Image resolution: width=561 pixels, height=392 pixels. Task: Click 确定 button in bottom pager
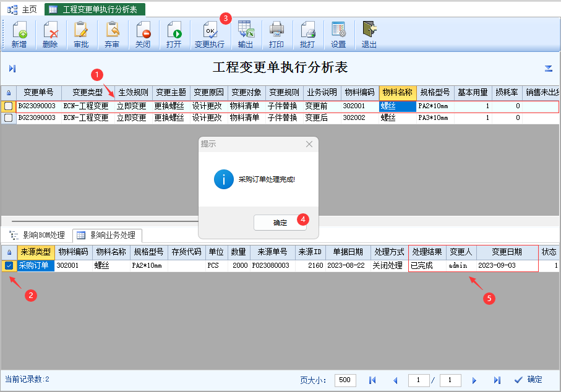pos(528,380)
